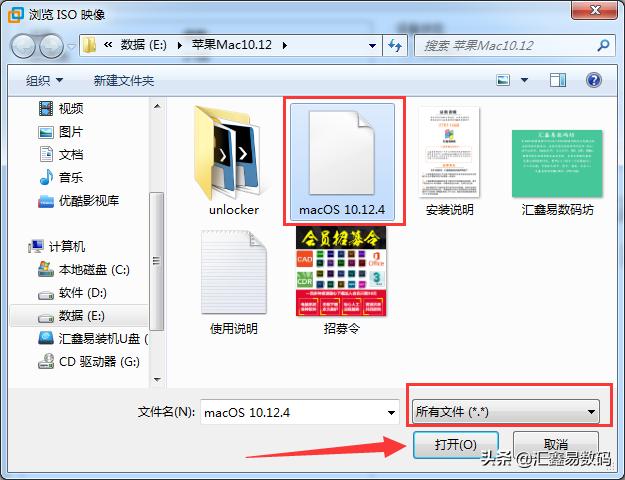Expand the arrow after 数据 (E:) breadcrumb
Screen dimensions: 625x480
point(180,45)
